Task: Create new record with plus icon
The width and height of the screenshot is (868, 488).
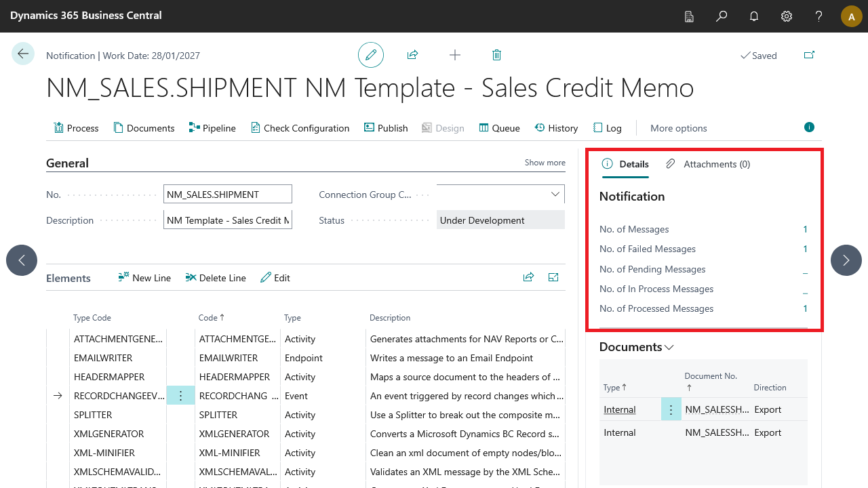Action: 455,55
